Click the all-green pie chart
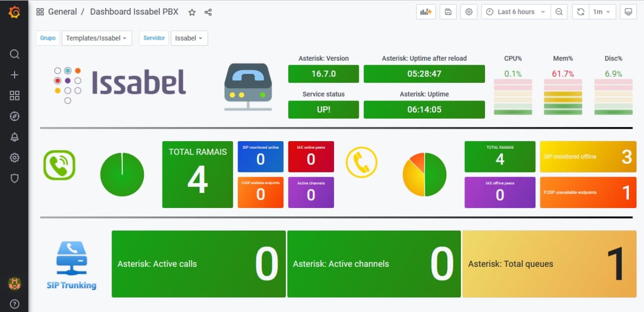Viewport: 644px width, 312px height. 122,175
